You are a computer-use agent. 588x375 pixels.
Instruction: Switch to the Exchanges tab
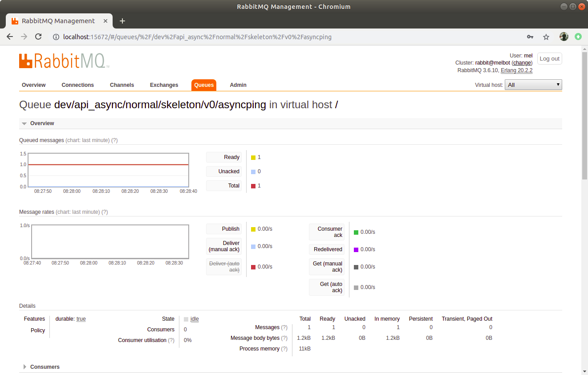(x=164, y=85)
